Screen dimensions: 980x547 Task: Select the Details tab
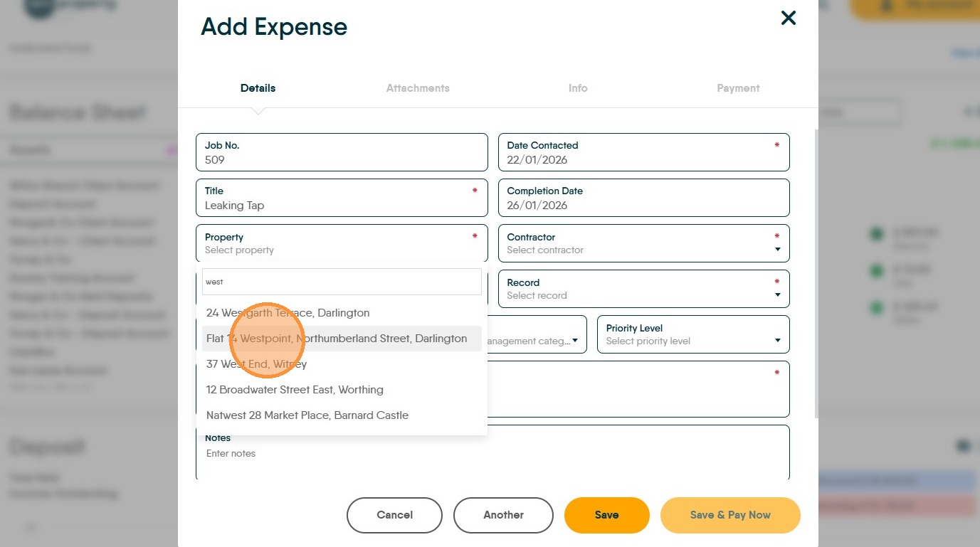pos(258,88)
